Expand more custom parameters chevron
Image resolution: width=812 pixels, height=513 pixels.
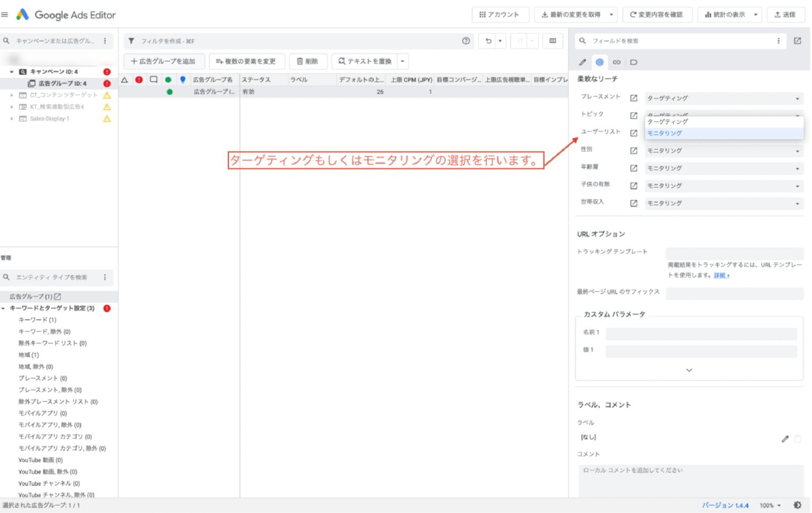pyautogui.click(x=689, y=370)
